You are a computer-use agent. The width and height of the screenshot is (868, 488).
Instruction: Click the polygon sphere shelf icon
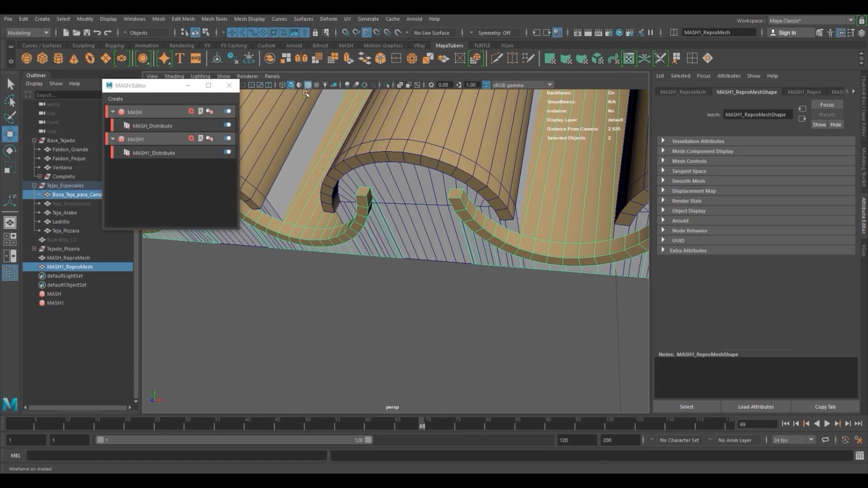click(x=27, y=58)
